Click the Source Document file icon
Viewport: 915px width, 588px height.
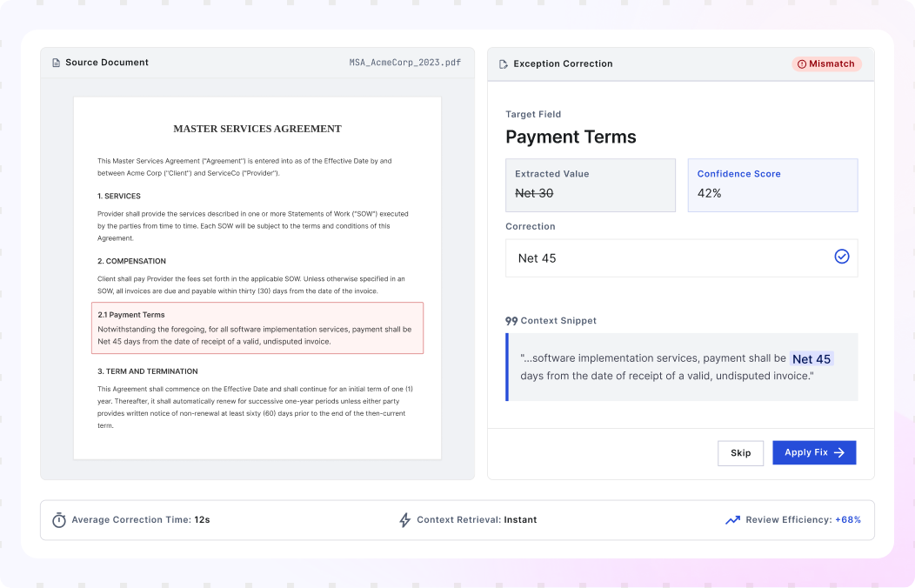[56, 63]
